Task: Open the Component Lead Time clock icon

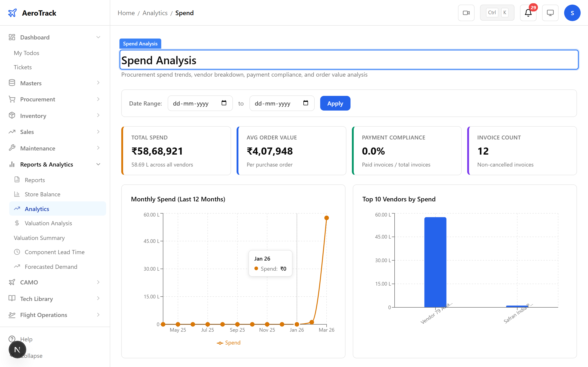Action: tap(17, 252)
